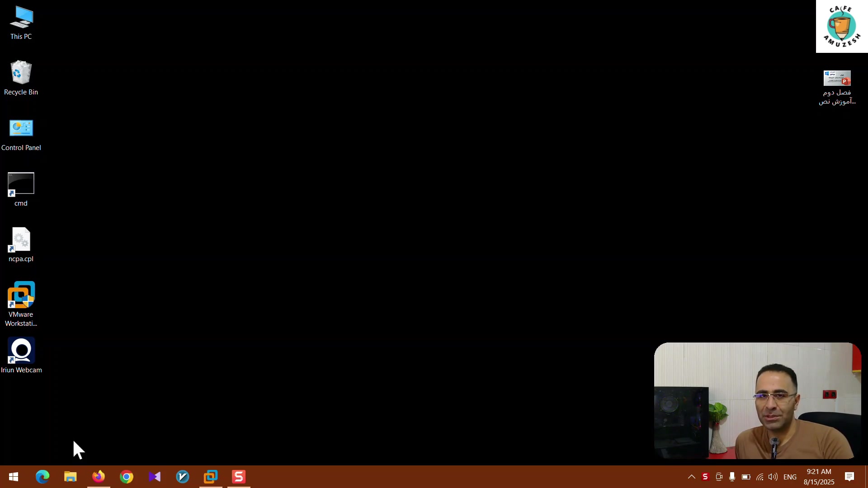This screenshot has height=488, width=868.
Task: Open the Wi-Fi network flyout
Action: coord(759,477)
